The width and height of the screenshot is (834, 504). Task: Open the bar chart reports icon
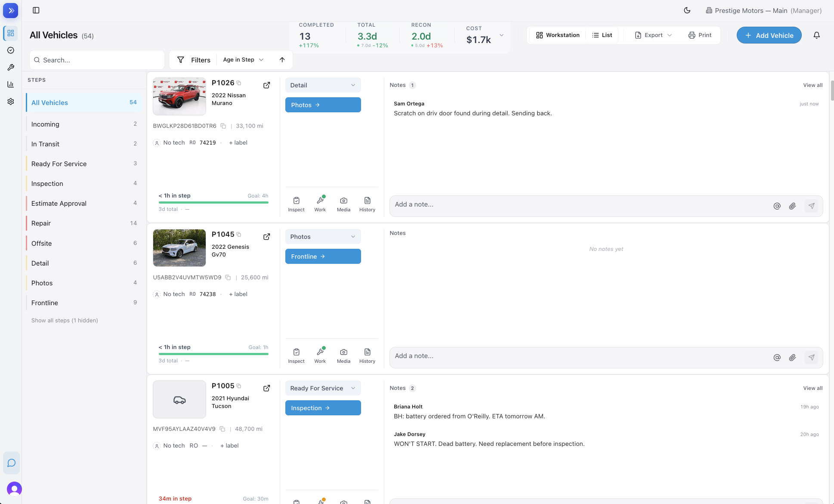click(x=11, y=84)
